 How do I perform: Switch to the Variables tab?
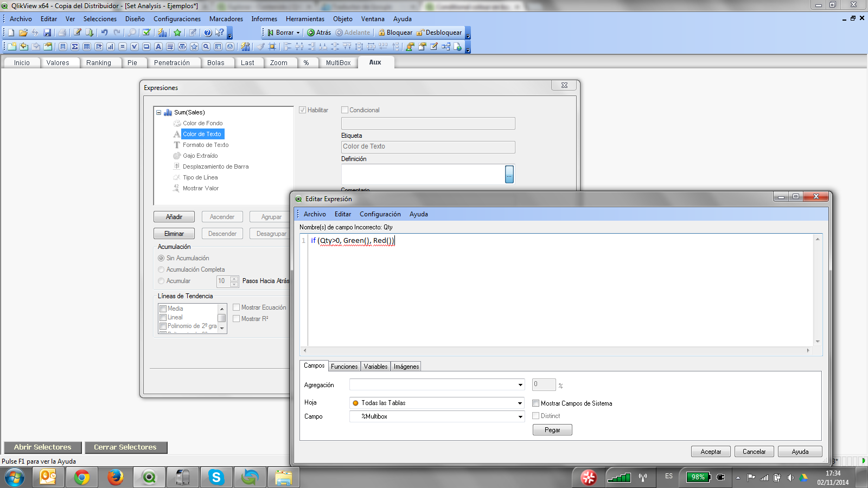point(375,367)
